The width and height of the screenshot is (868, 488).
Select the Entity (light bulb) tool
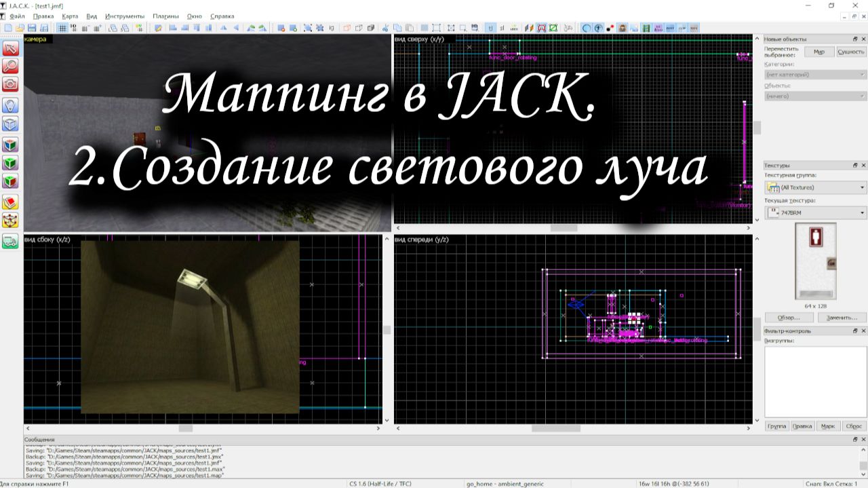(x=11, y=105)
